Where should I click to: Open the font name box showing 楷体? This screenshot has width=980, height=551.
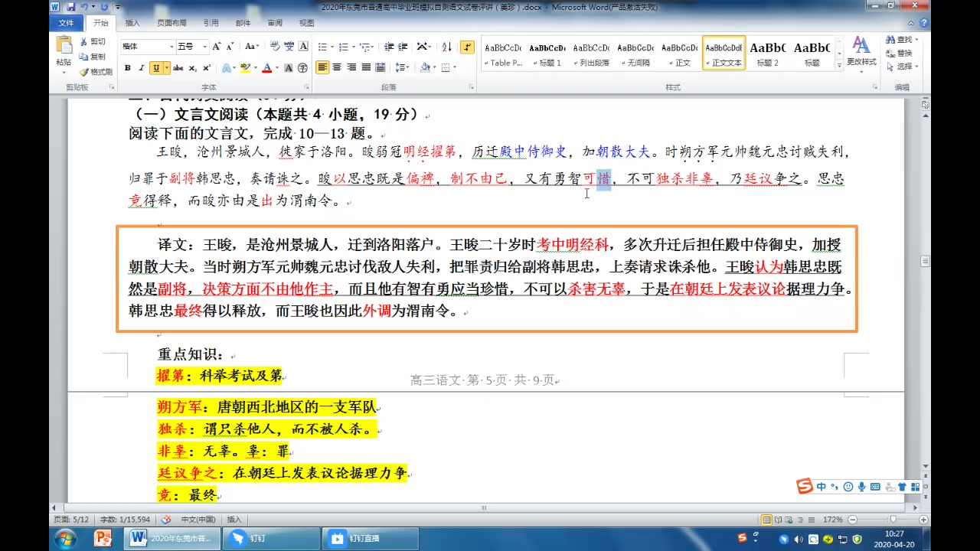pyautogui.click(x=148, y=47)
